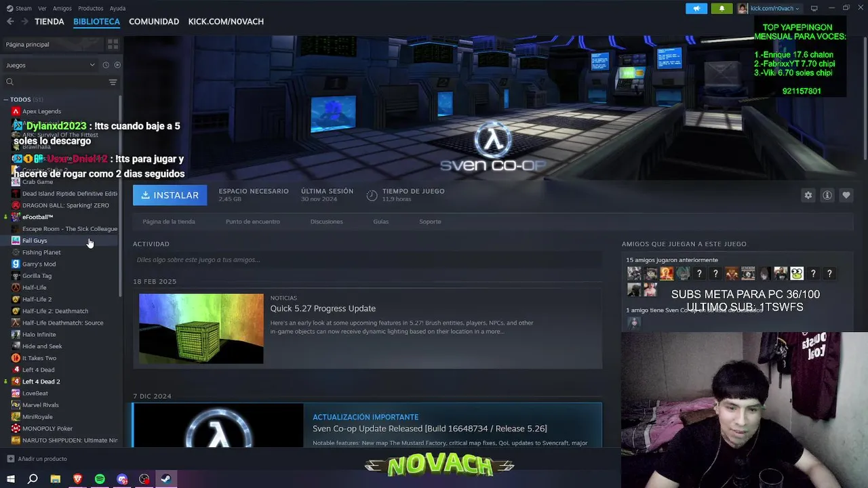Image resolution: width=868 pixels, height=488 pixels.
Task: Open Soporte link
Action: [x=430, y=222]
